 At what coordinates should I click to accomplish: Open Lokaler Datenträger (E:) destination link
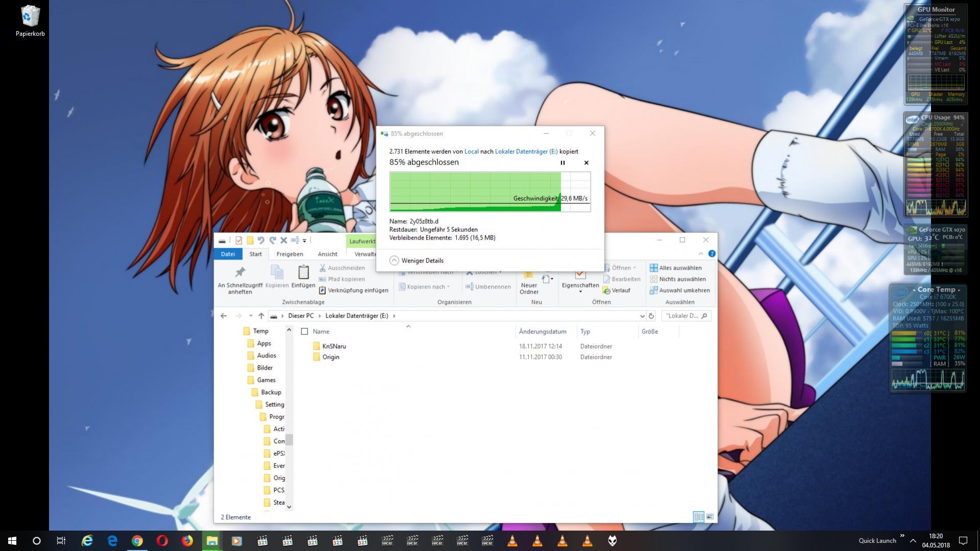(x=526, y=151)
